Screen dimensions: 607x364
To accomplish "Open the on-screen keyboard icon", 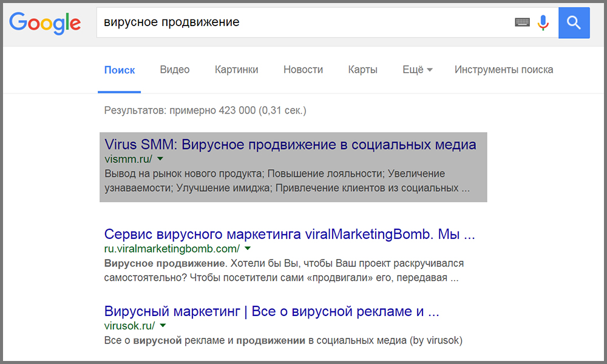I will pyautogui.click(x=522, y=22).
